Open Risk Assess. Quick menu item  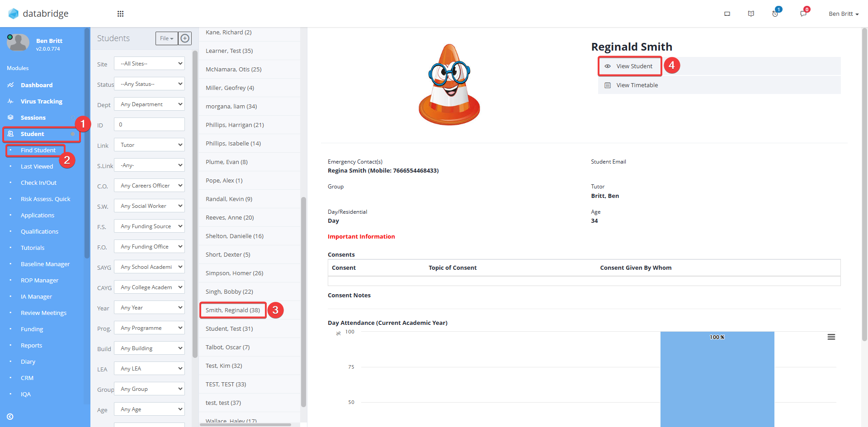point(46,199)
